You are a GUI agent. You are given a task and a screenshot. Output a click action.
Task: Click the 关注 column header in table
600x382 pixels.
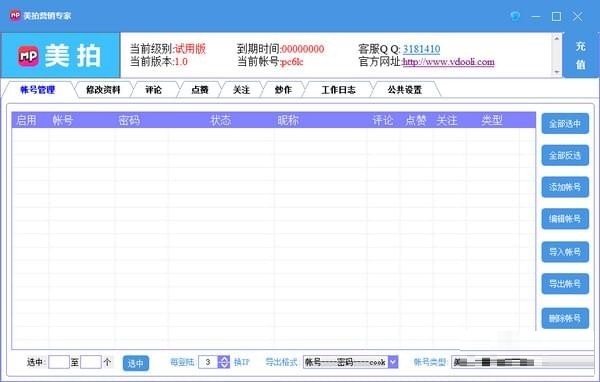(447, 120)
